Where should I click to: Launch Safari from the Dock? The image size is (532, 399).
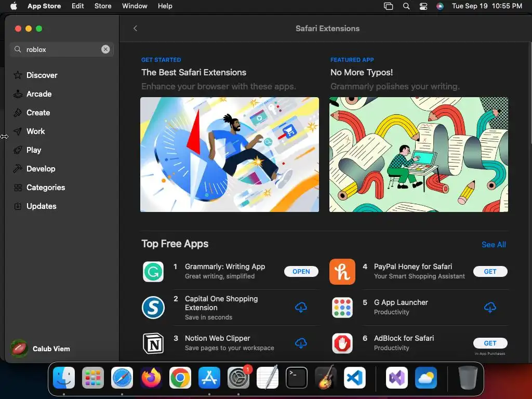point(122,378)
